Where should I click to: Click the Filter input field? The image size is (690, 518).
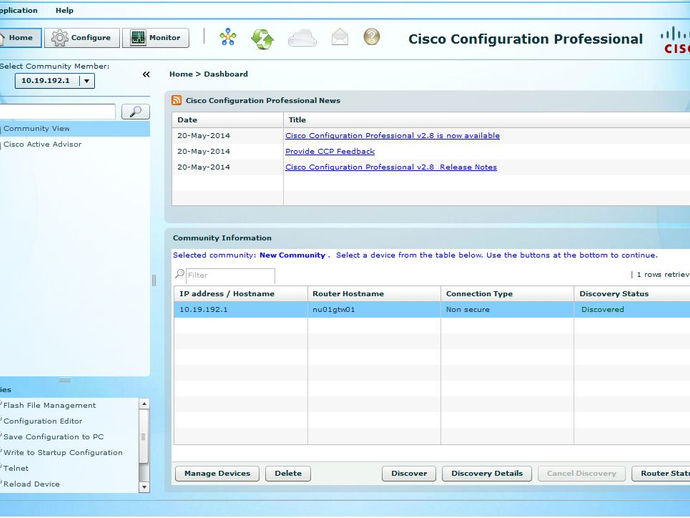pos(231,276)
